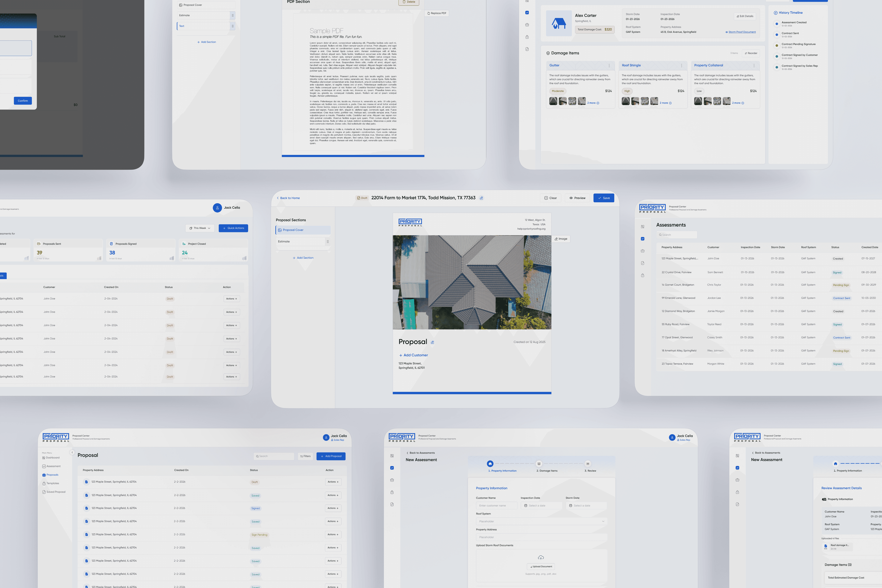Click the roof cover photo on proposal
The height and width of the screenshot is (588, 882).
(472, 282)
